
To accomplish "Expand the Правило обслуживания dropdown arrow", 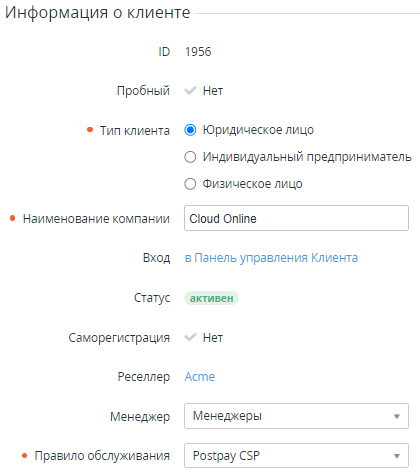I will click(397, 456).
